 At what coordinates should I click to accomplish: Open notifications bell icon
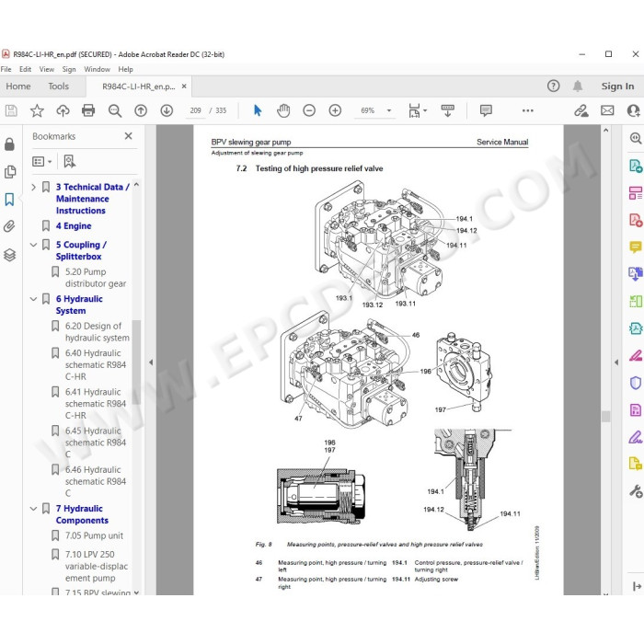(x=578, y=86)
